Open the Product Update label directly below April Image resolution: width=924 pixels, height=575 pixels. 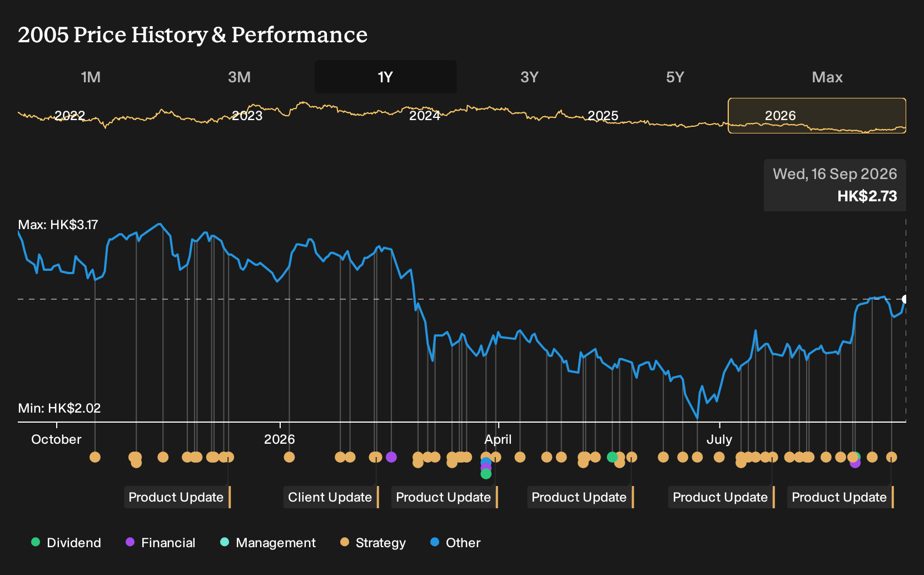click(x=444, y=497)
